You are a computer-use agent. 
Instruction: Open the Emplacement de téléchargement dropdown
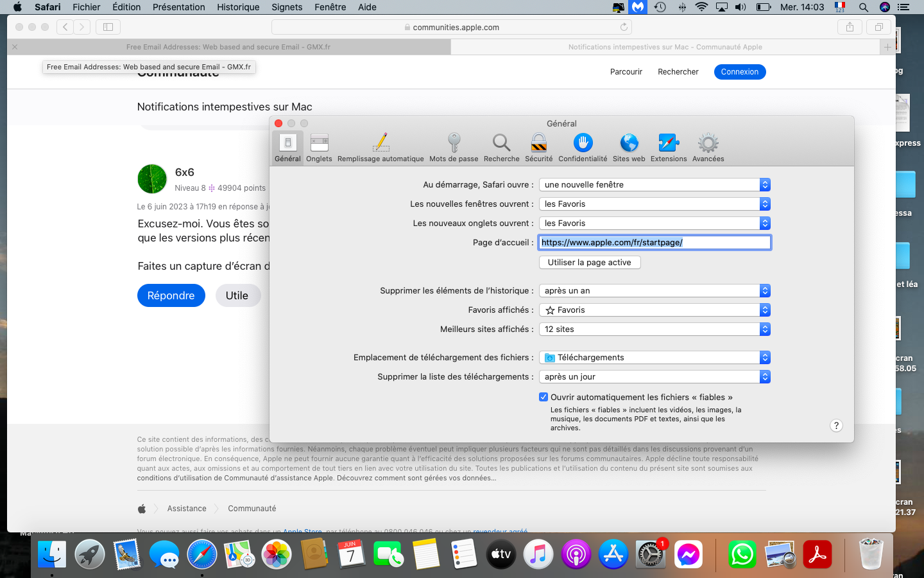click(654, 358)
